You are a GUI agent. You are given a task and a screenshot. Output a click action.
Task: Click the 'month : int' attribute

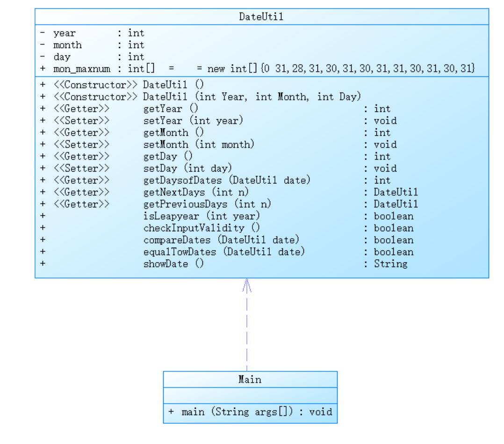(x=92, y=45)
